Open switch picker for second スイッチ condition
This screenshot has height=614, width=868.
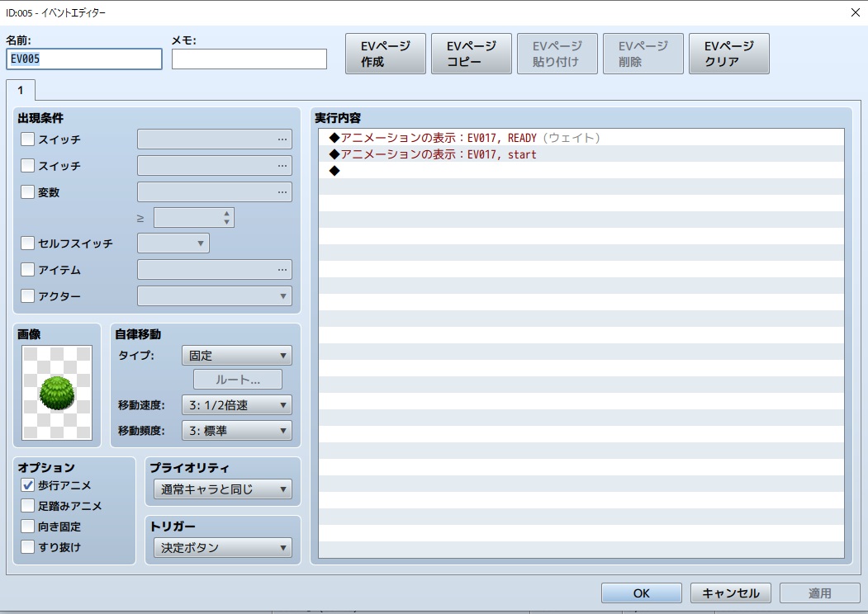point(282,165)
